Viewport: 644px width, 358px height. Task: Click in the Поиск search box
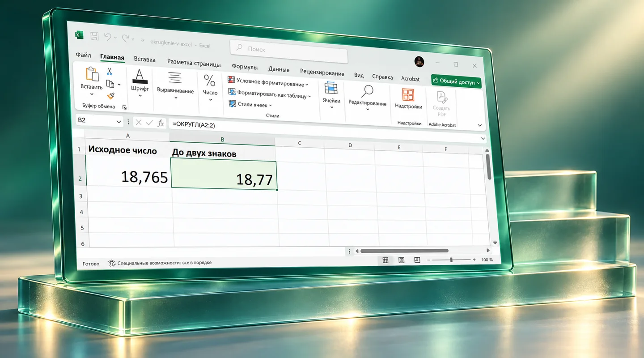pyautogui.click(x=289, y=51)
